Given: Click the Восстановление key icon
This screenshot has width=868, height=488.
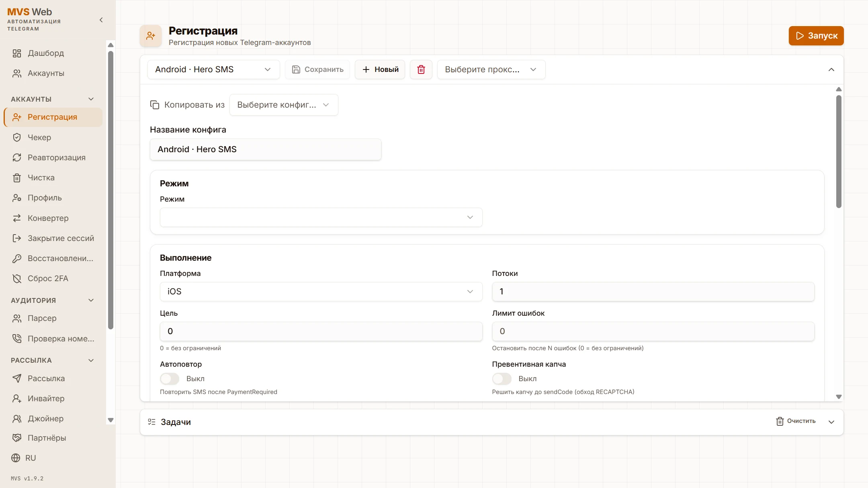Looking at the screenshot, I should point(17,258).
